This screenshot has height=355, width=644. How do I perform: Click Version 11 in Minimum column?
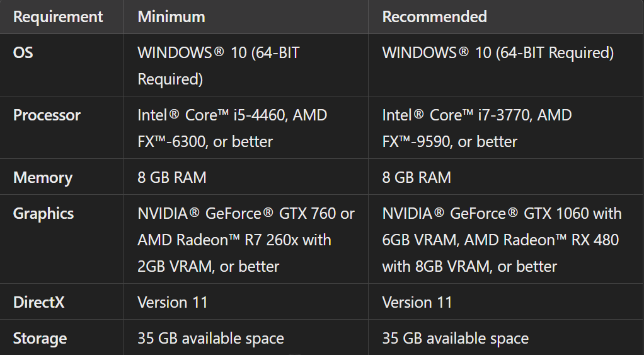pos(173,302)
